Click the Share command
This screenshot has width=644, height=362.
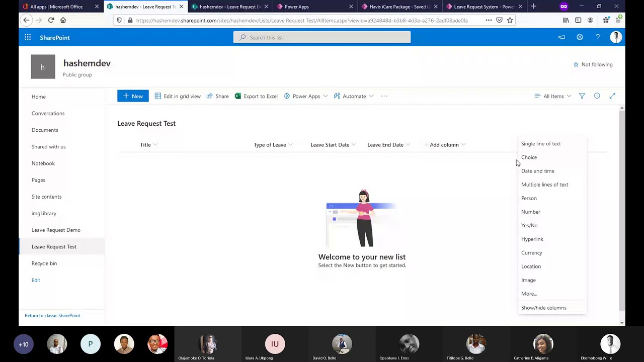click(x=217, y=96)
